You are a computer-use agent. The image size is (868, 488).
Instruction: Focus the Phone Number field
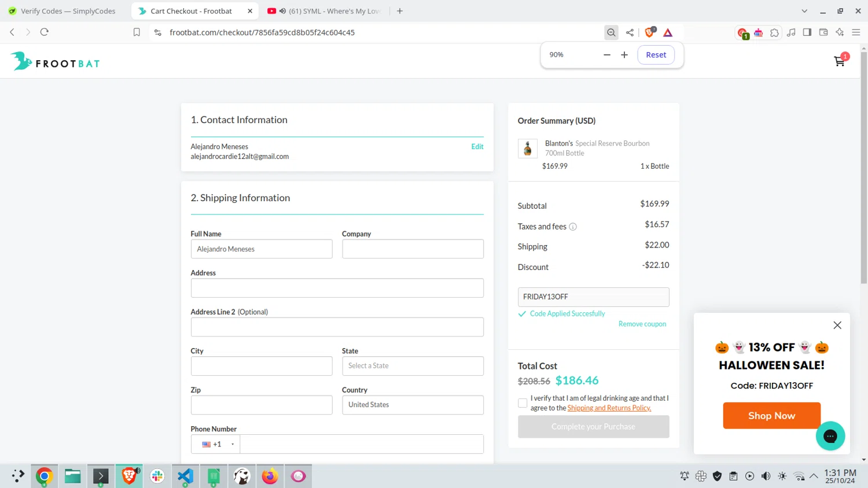click(x=362, y=444)
